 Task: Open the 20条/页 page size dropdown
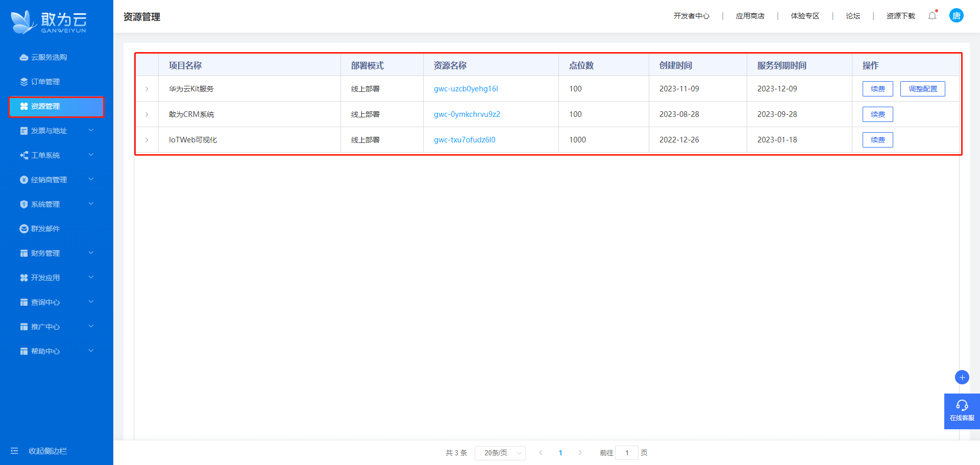(500, 453)
